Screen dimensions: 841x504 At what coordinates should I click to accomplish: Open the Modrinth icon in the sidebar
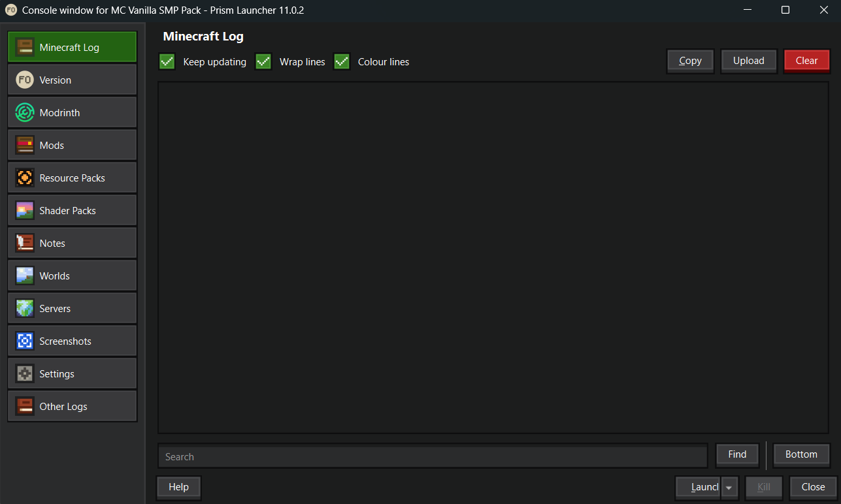(25, 112)
